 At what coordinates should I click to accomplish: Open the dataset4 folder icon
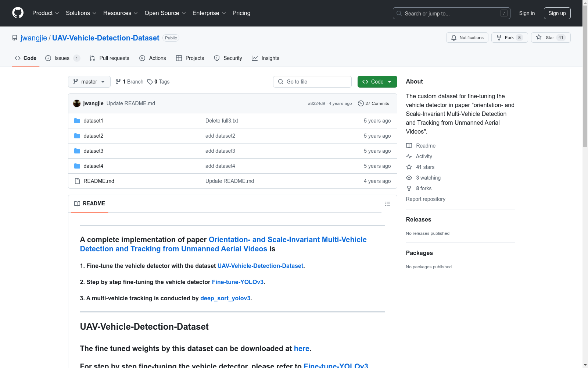77,166
